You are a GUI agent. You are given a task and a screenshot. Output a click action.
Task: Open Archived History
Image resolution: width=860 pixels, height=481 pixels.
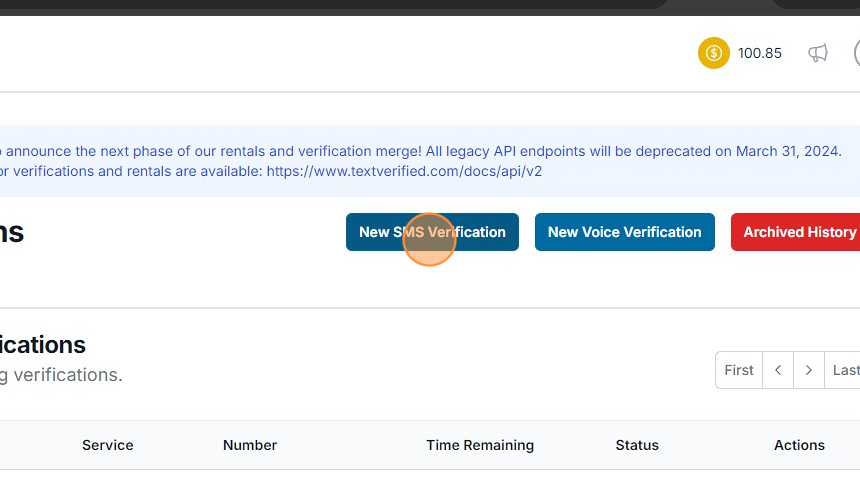coord(797,232)
